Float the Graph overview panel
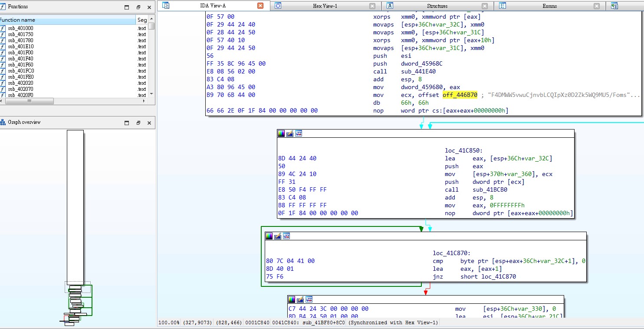 138,123
